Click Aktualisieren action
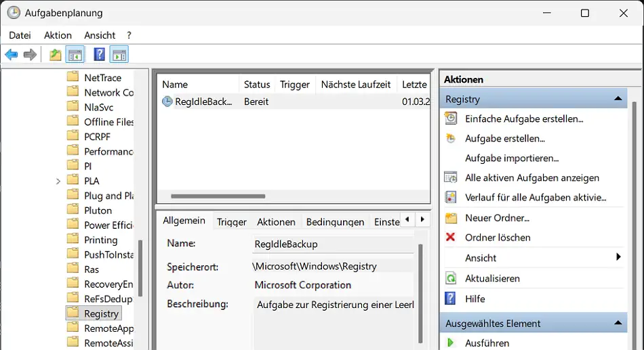 click(492, 279)
